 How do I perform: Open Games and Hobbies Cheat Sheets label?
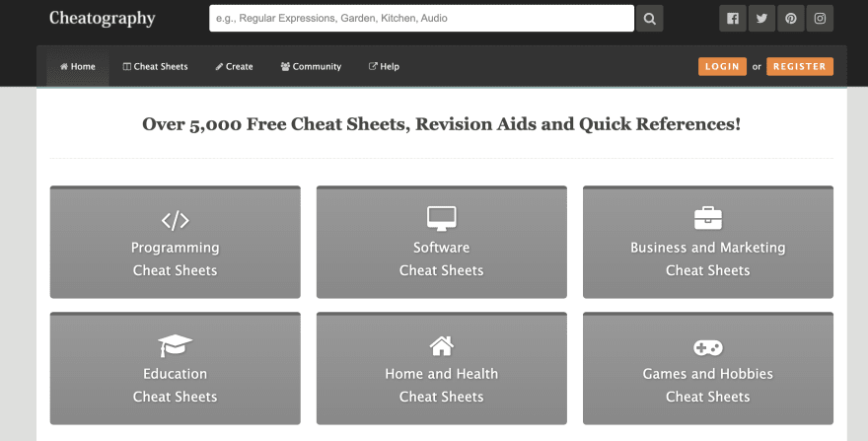(708, 385)
